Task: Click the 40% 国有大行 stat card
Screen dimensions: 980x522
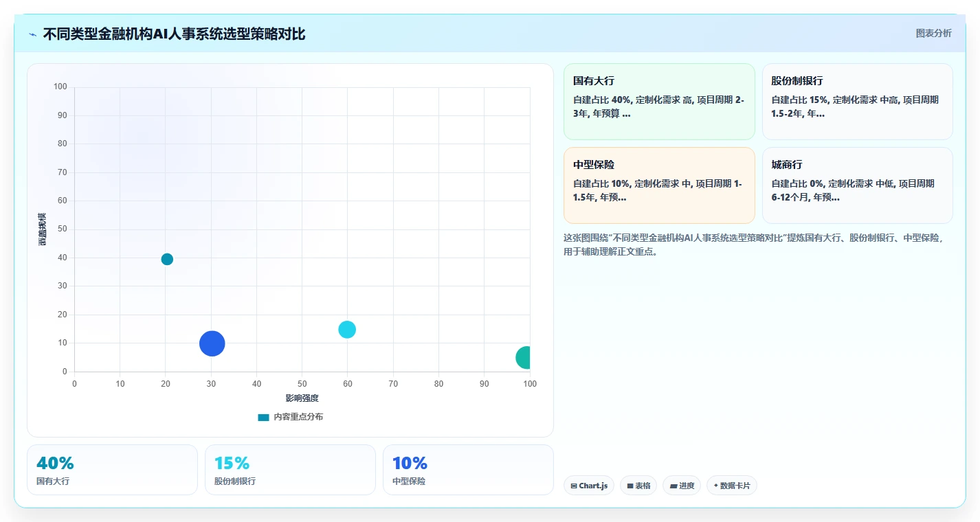Action: 112,470
